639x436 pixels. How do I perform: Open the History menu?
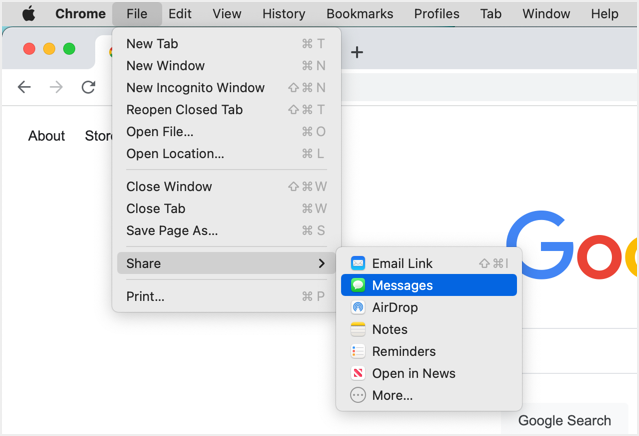(284, 14)
